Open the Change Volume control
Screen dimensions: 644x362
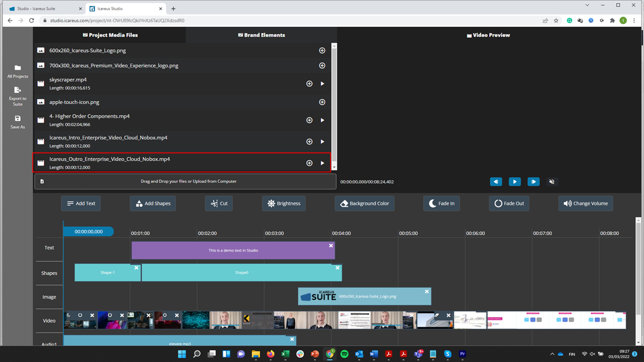coord(586,204)
